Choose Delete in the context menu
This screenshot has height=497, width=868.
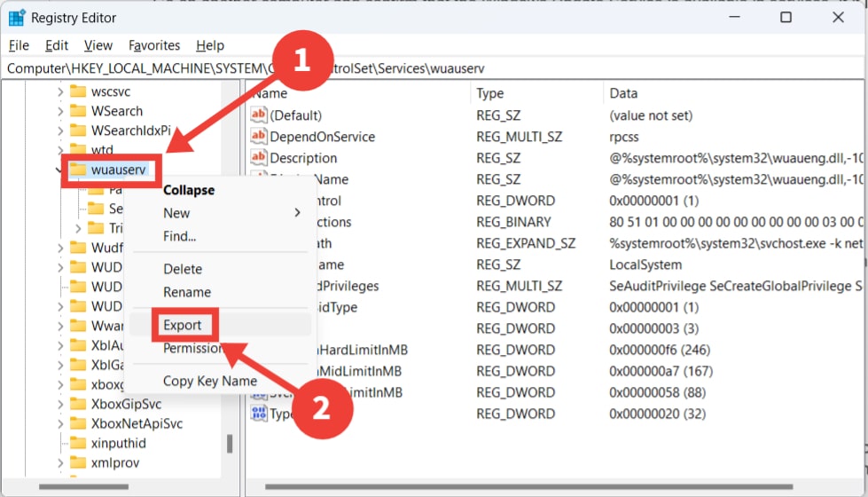coord(183,269)
